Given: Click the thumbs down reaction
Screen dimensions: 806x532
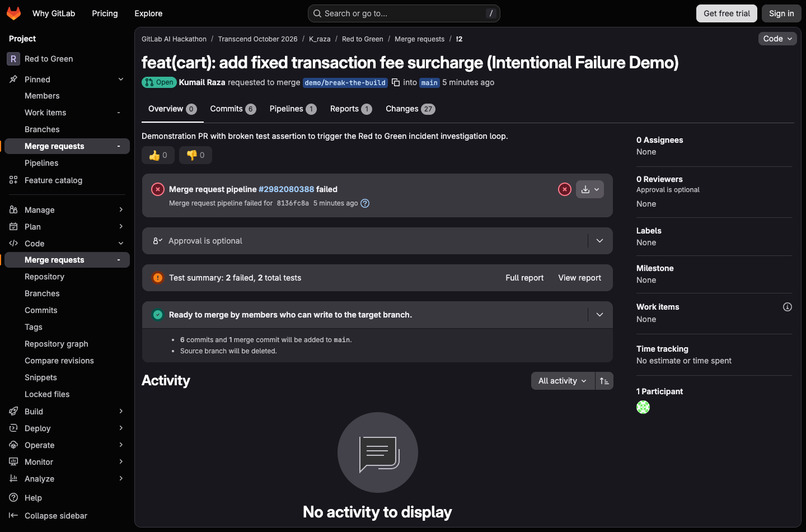Looking at the screenshot, I should click(195, 155).
